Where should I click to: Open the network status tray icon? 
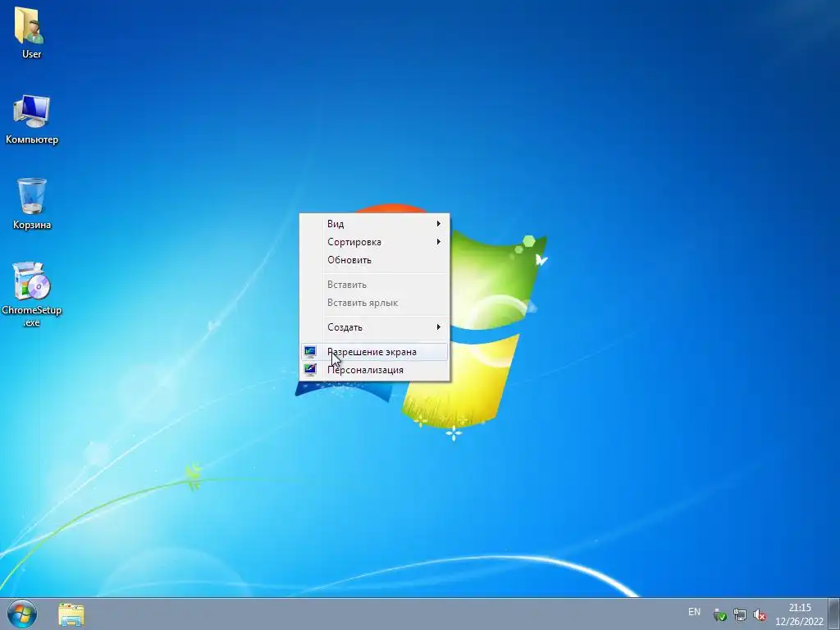740,615
